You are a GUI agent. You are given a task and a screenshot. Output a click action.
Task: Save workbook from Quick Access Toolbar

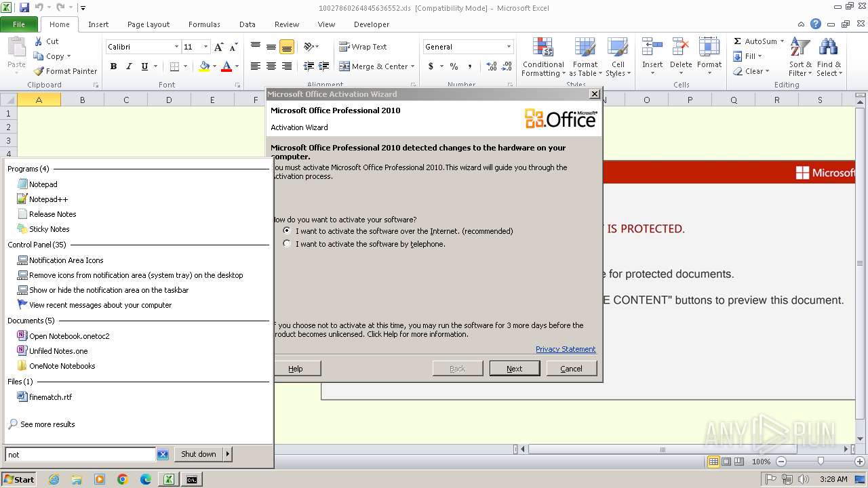[24, 7]
